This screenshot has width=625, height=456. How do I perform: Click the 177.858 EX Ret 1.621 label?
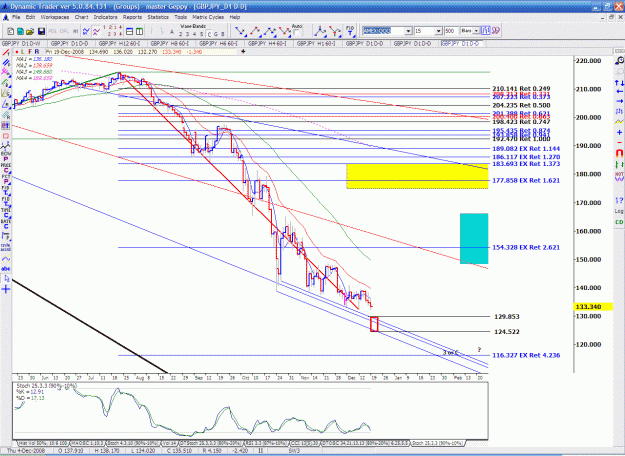click(526, 181)
